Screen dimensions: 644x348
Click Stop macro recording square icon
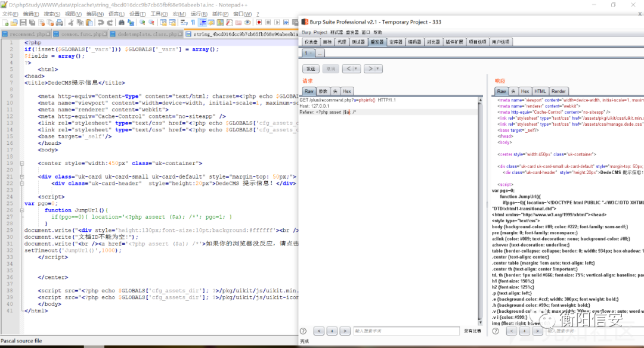point(268,23)
